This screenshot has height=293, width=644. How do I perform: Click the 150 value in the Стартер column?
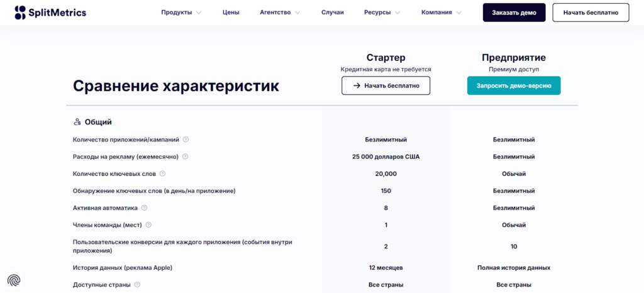386,191
